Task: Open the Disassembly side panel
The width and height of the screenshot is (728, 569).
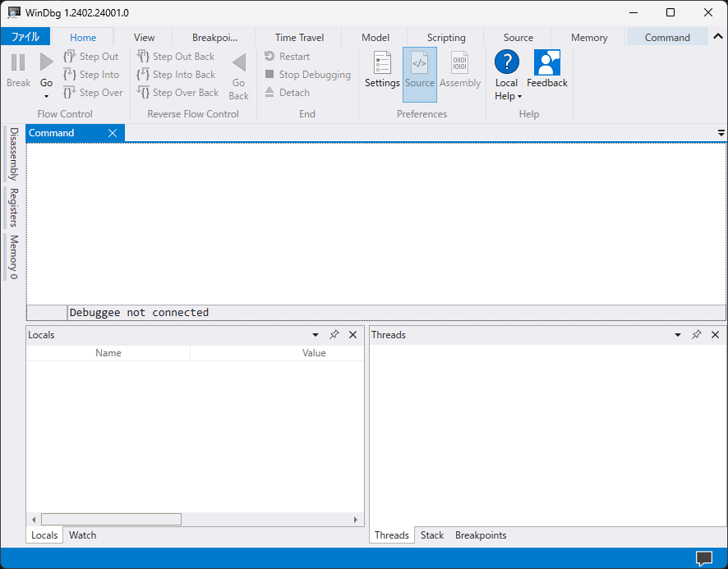Action: (x=13, y=154)
